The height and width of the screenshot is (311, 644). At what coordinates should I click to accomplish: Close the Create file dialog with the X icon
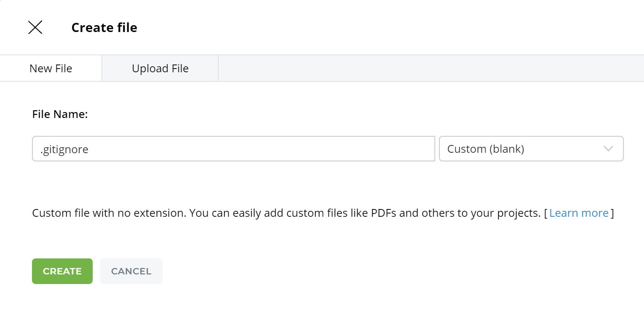[35, 27]
